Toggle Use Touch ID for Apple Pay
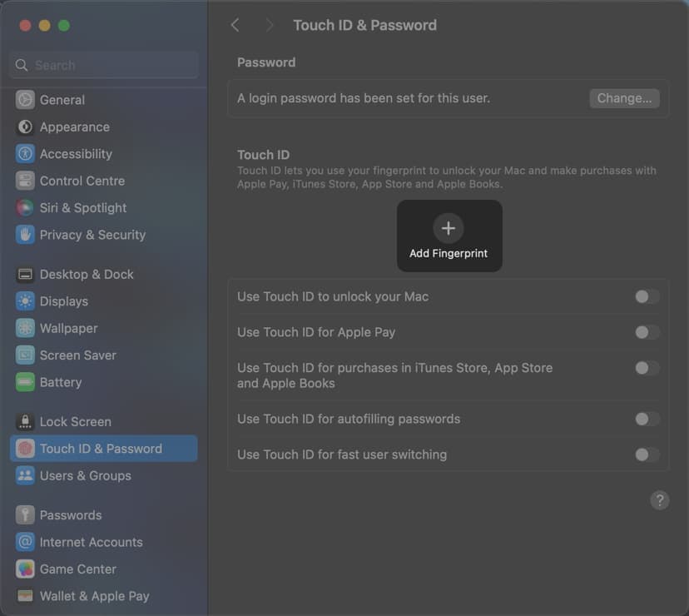This screenshot has width=689, height=616. (647, 332)
